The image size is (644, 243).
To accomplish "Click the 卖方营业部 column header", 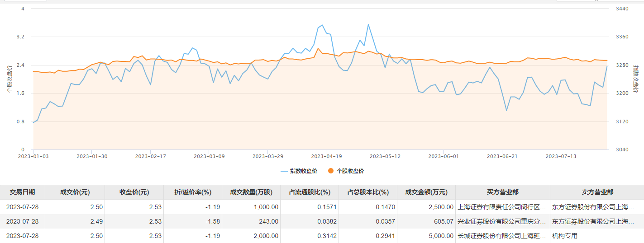I will (x=597, y=192).
